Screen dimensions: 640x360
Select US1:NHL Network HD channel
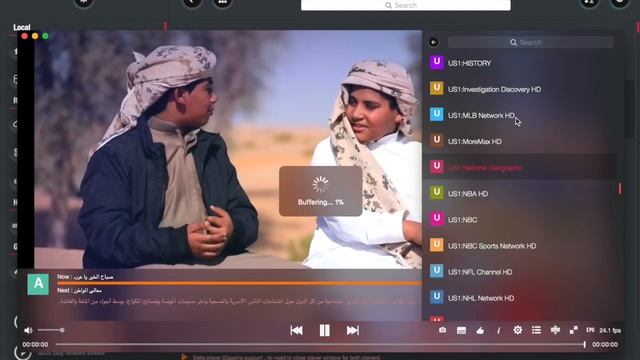click(519, 298)
